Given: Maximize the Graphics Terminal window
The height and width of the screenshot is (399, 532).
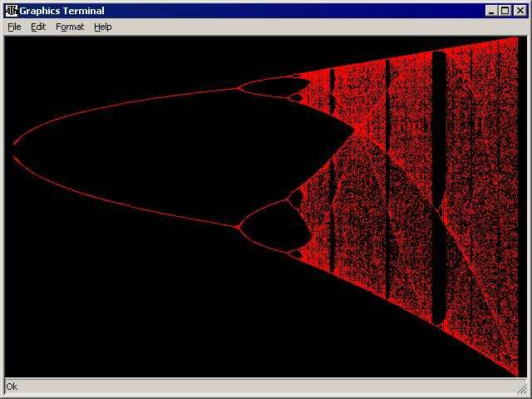Looking at the screenshot, I should (x=505, y=11).
